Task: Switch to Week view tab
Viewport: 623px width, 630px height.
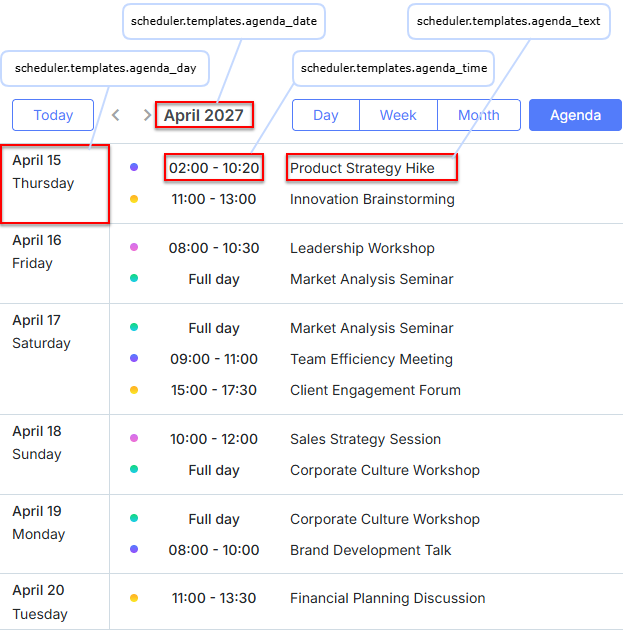Action: pyautogui.click(x=398, y=115)
